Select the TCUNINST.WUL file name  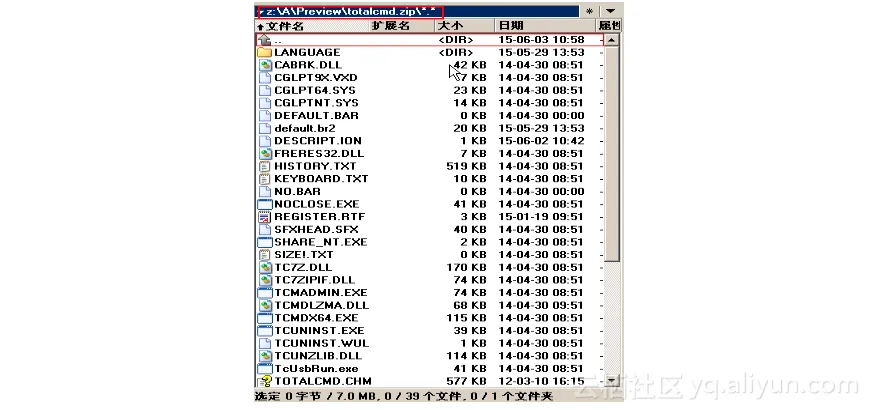[x=321, y=344]
